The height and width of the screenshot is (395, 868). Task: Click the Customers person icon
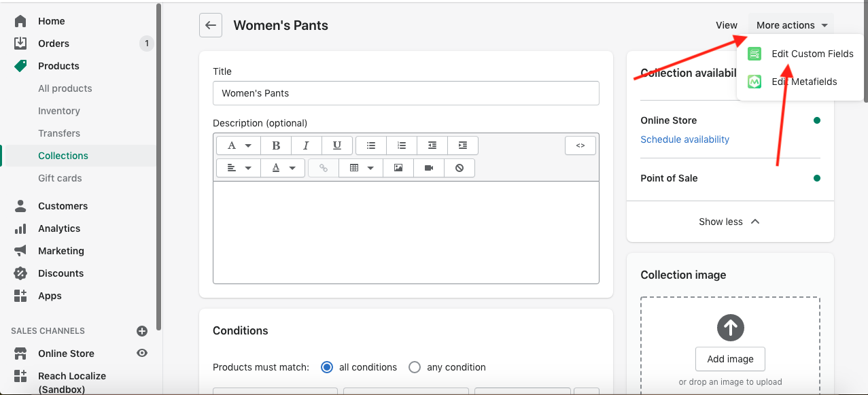(x=20, y=206)
